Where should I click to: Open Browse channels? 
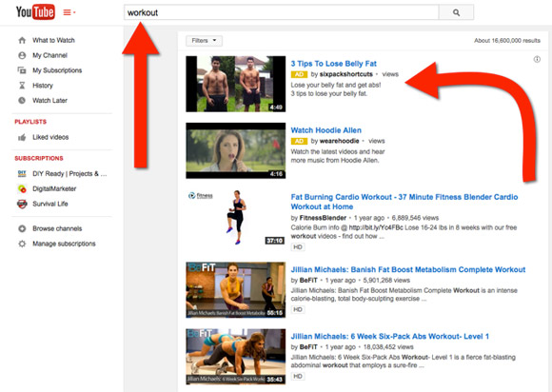click(57, 228)
